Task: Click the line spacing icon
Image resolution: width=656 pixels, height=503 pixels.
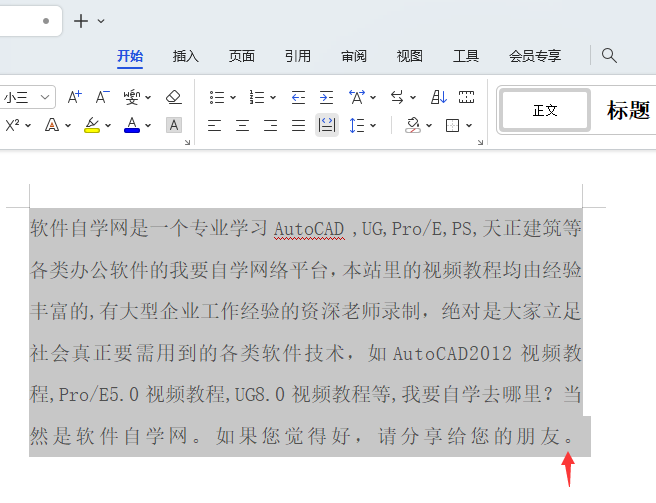Action: click(x=357, y=125)
